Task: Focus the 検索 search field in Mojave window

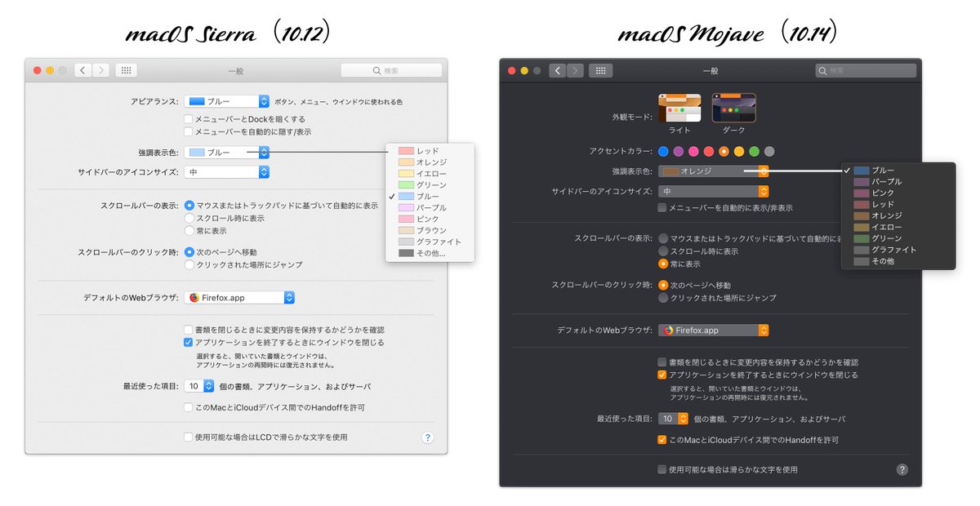Action: click(x=866, y=71)
